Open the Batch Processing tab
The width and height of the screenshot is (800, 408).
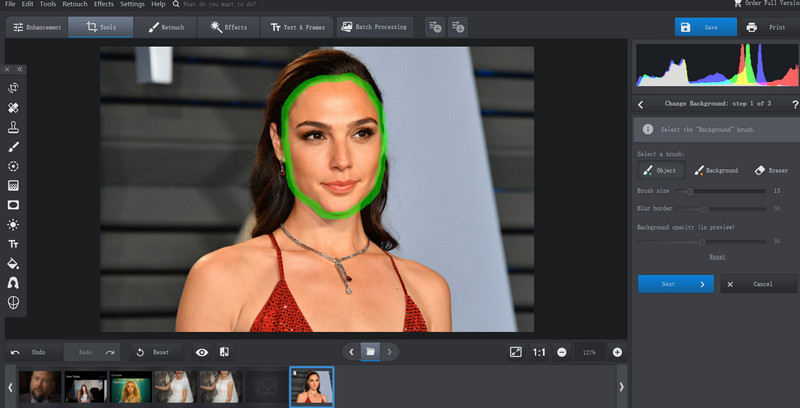pyautogui.click(x=374, y=27)
